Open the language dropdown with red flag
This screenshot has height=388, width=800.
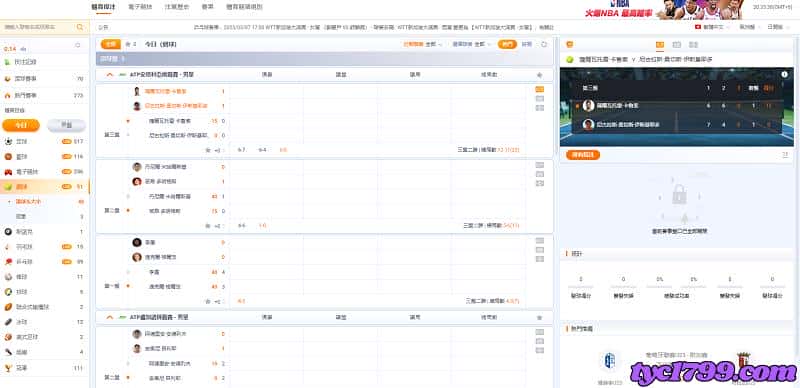(x=712, y=27)
